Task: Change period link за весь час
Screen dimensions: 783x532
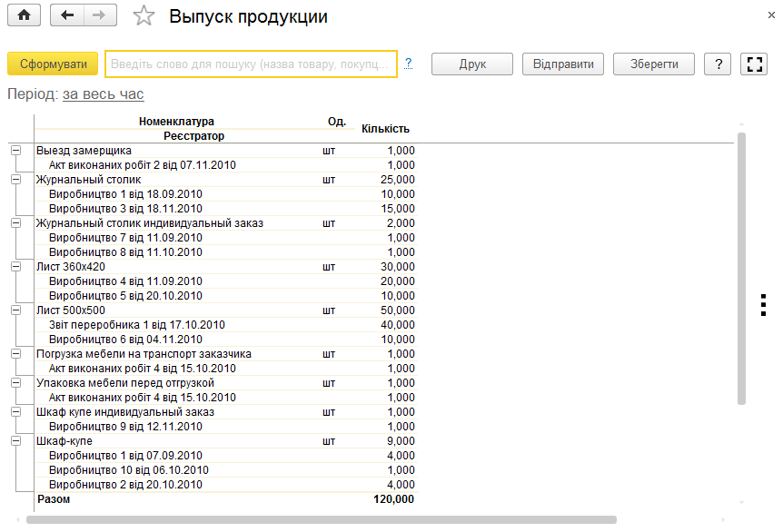Action: pos(104,94)
